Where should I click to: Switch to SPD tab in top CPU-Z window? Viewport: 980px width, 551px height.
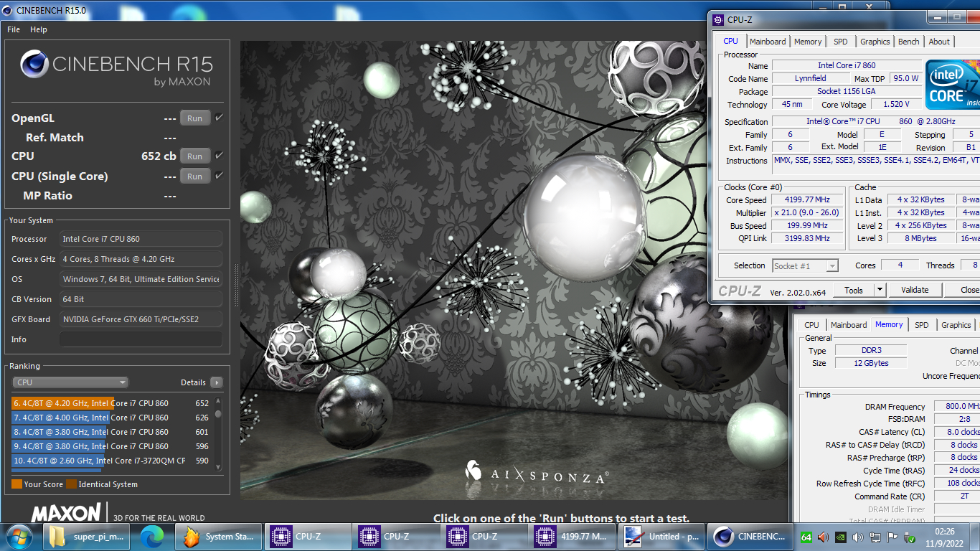point(840,42)
